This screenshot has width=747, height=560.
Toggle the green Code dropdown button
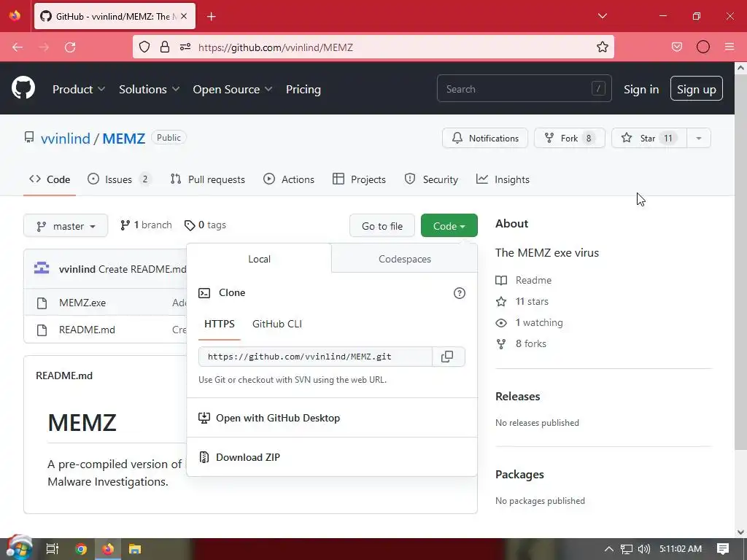449,226
